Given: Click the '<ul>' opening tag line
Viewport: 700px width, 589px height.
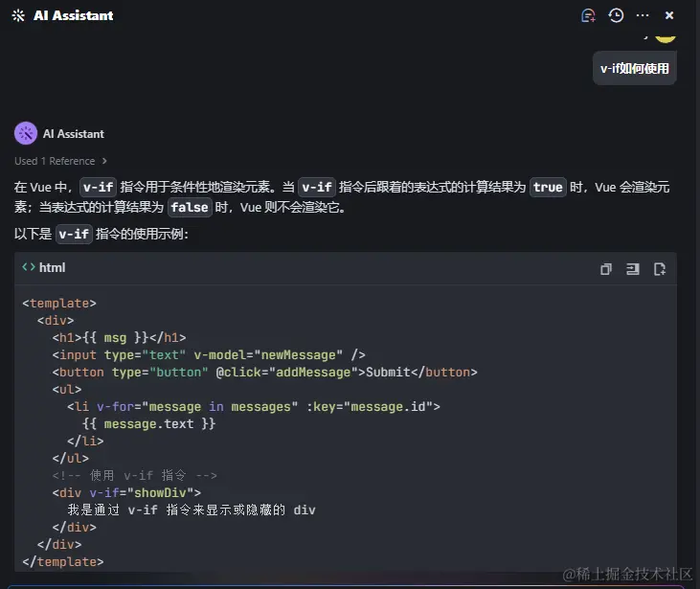Looking at the screenshot, I should (x=67, y=390).
